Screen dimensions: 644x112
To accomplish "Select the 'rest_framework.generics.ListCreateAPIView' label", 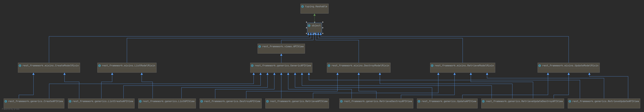I will pos(103,101).
